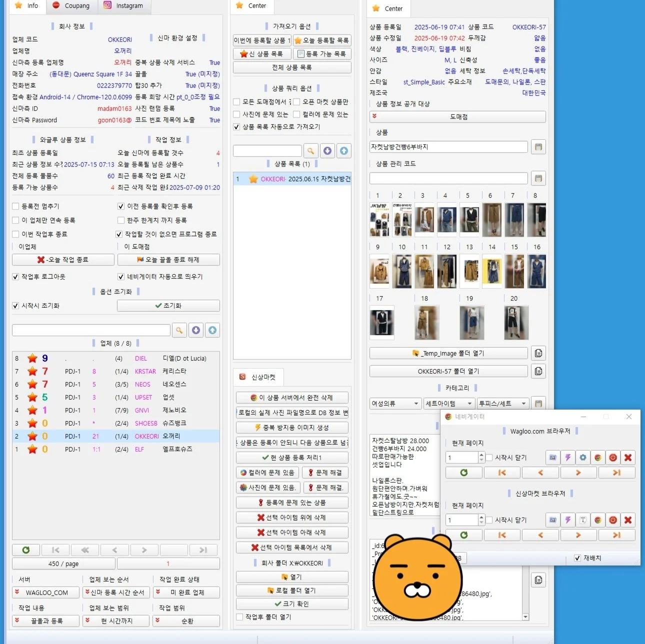Click product list blue up-arrow icon
Image resolution: width=645 pixels, height=644 pixels.
(x=344, y=151)
